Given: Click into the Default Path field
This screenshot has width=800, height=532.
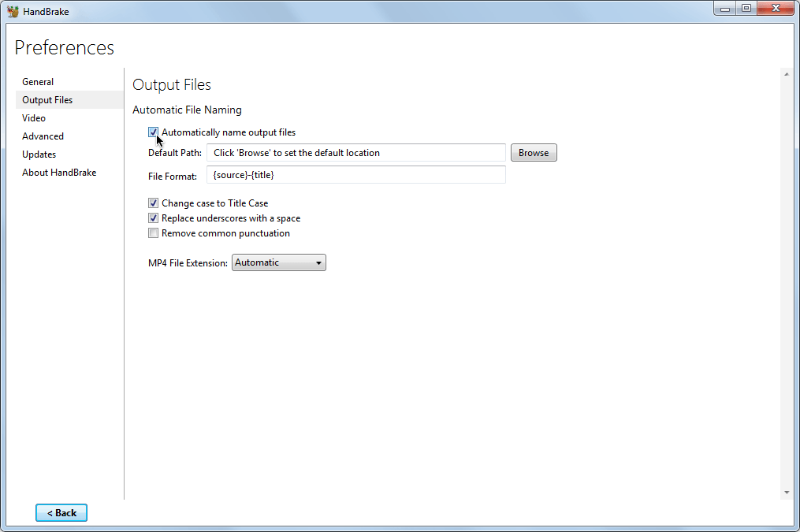Looking at the screenshot, I should (x=355, y=153).
